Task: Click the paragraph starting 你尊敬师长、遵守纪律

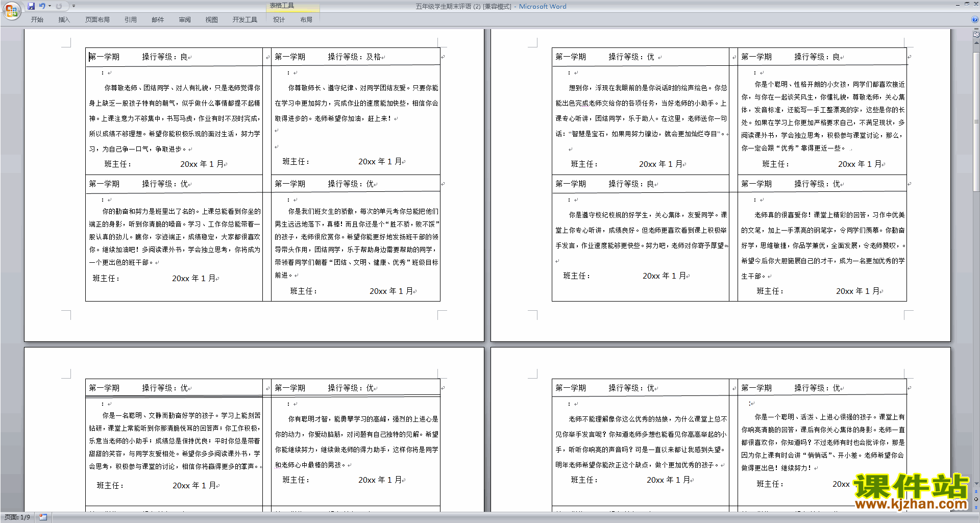Action: coord(356,103)
